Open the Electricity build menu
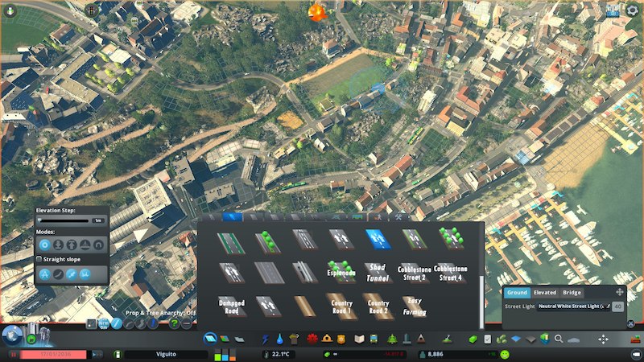 click(x=263, y=339)
